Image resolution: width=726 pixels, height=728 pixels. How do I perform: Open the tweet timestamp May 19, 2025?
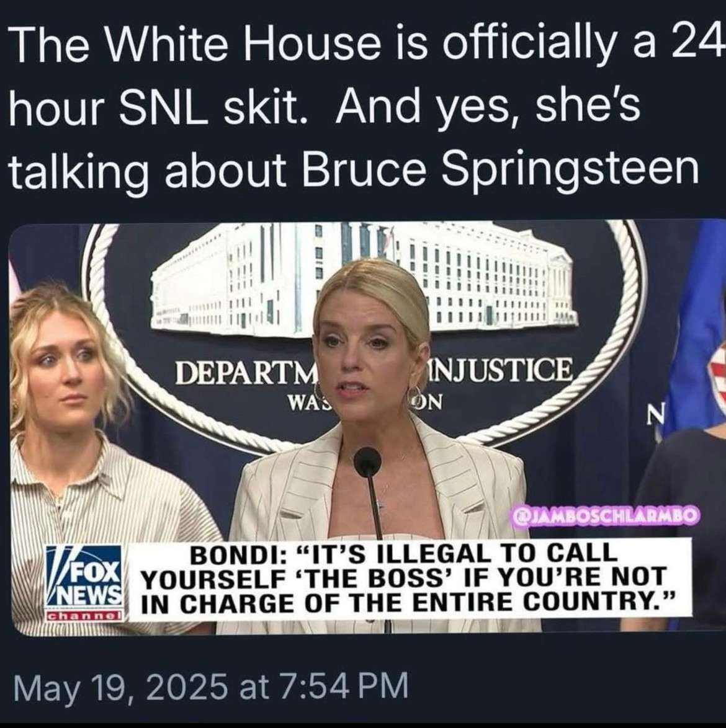212,685
